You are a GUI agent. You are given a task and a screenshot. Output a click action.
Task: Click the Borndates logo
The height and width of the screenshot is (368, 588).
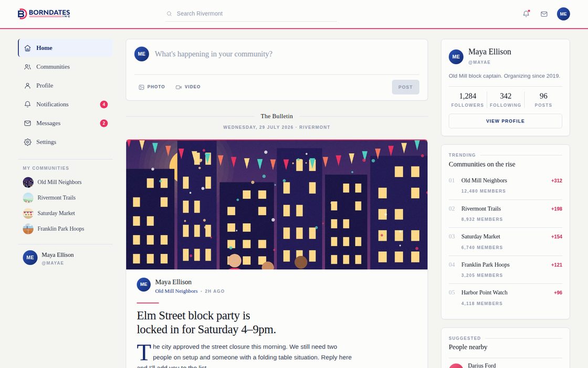pyautogui.click(x=44, y=14)
